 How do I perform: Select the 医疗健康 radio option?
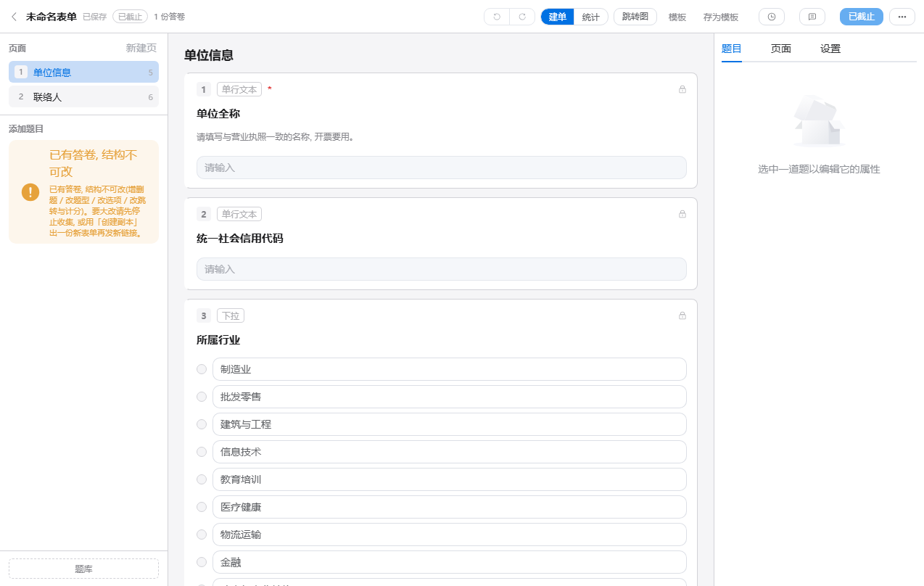202,507
